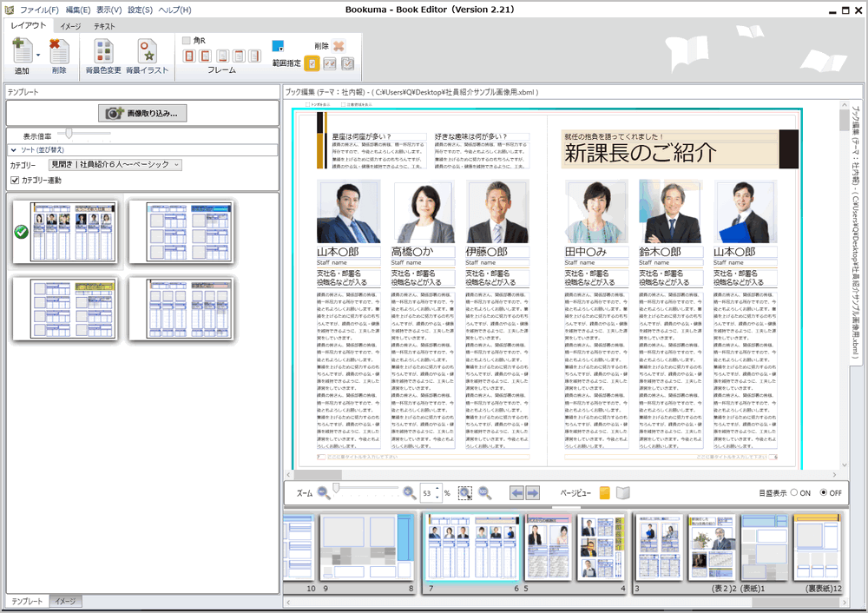Open the ファイル(F) menu
Screen dimensions: 868x613
[x=39, y=10]
